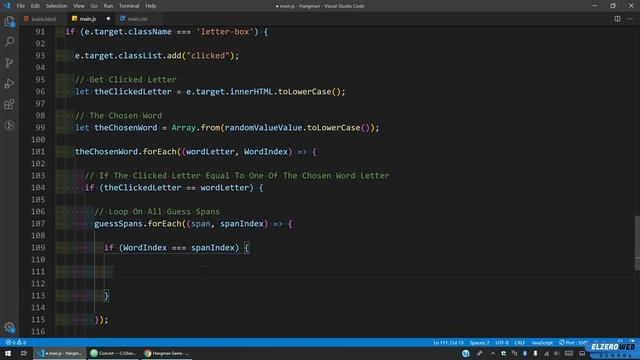Click the microphone icon in system tray
Screen dimensions: 640x360
pos(535,353)
